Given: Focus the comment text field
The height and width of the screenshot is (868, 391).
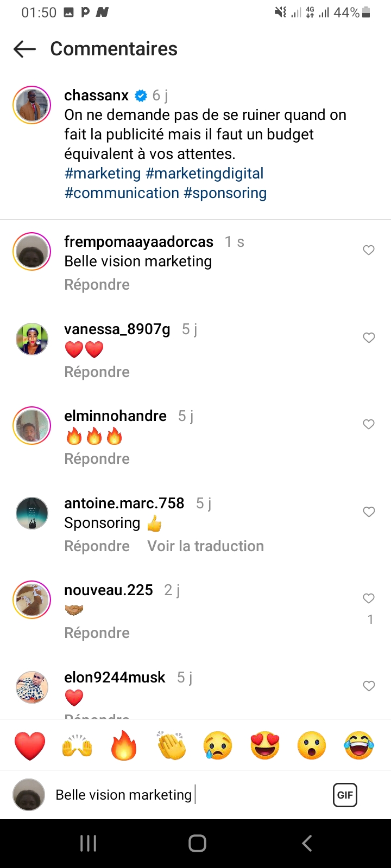Looking at the screenshot, I should (185, 795).
